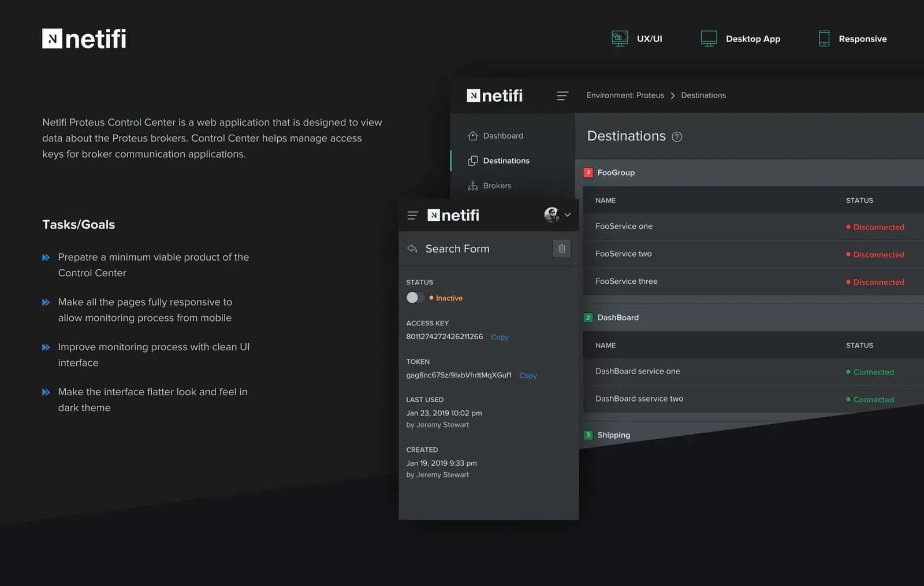
Task: Click the green DashBoard count badge
Action: pos(588,317)
